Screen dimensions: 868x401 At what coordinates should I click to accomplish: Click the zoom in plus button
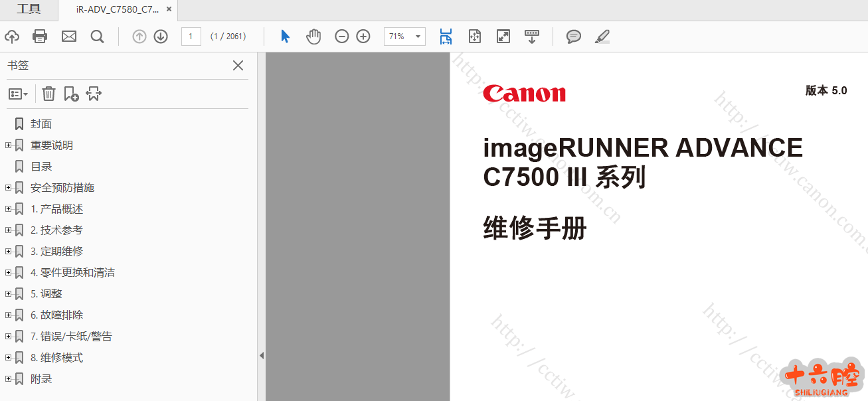pos(363,37)
